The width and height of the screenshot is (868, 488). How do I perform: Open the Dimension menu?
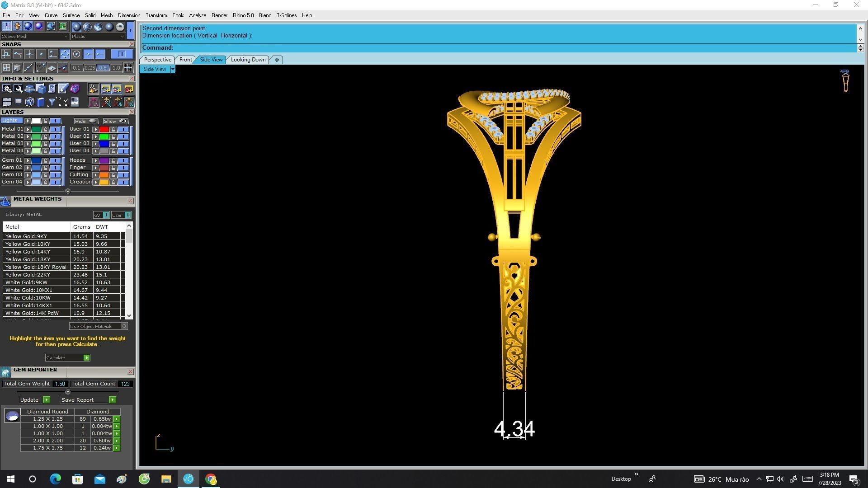[x=129, y=15]
